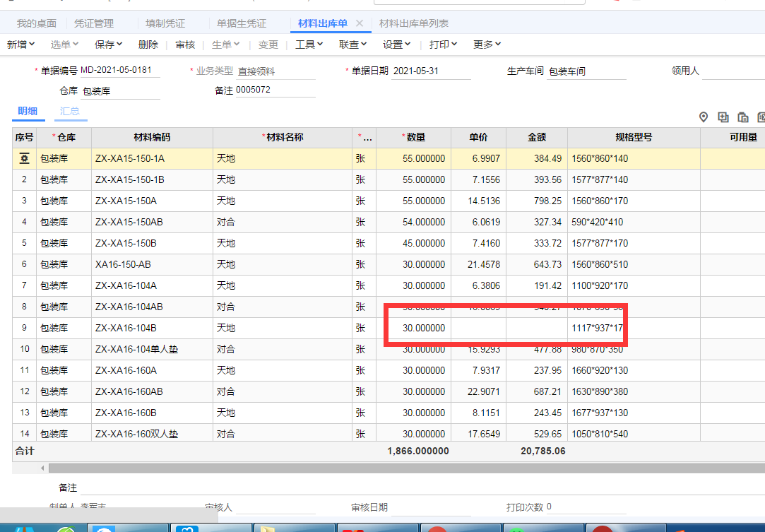The image size is (765, 532).
Task: Click the 生产车间 field showing 包装车间
Action: tap(586, 71)
